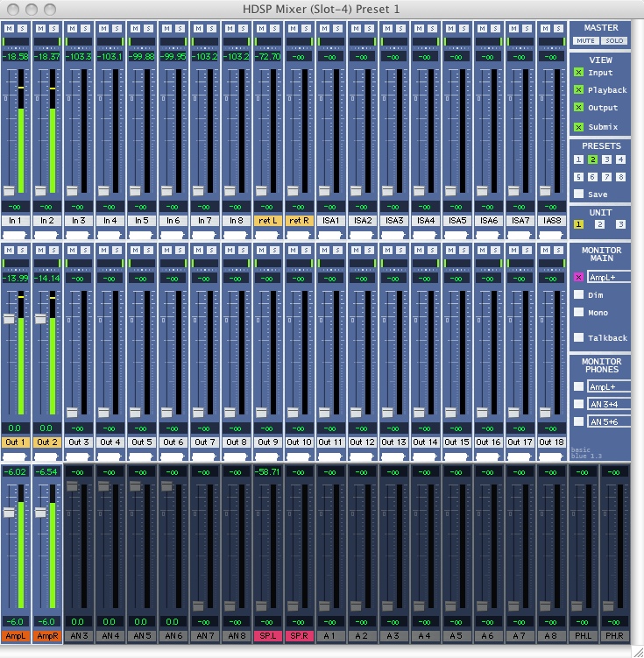
Task: Click the In 3 pan control
Action: [79, 41]
